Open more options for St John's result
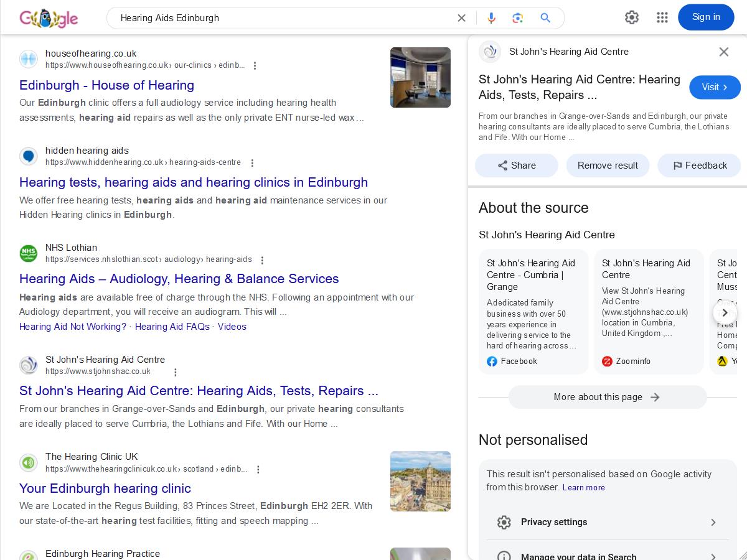This screenshot has height=560, width=747. [176, 371]
